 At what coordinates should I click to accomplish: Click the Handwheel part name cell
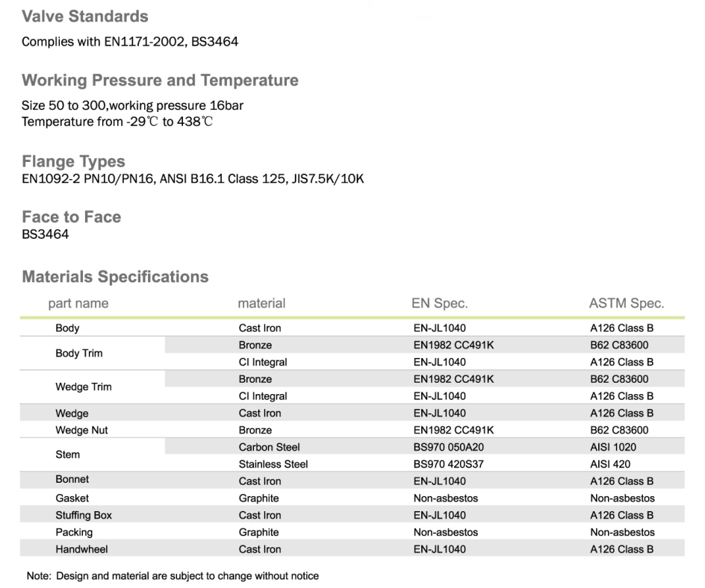click(81, 549)
